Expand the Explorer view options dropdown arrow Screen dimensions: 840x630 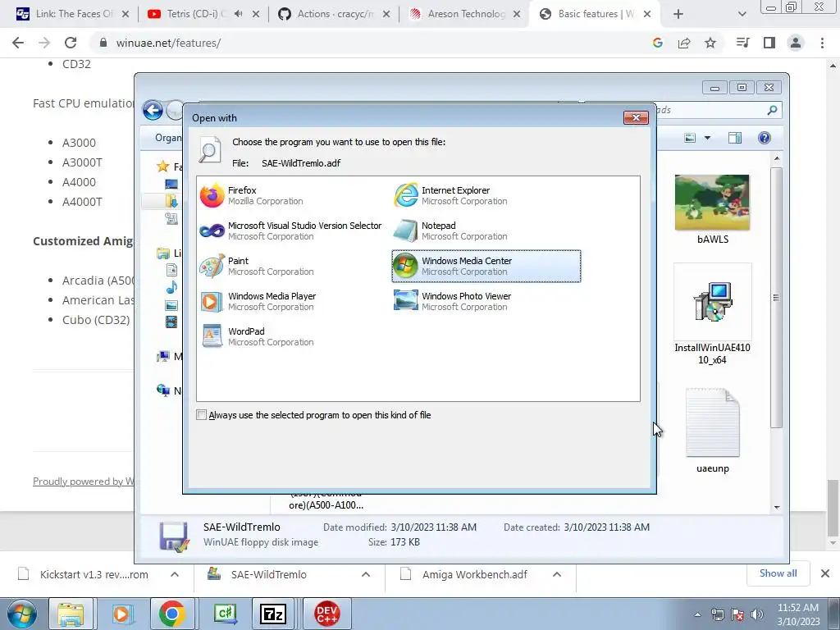click(x=707, y=138)
